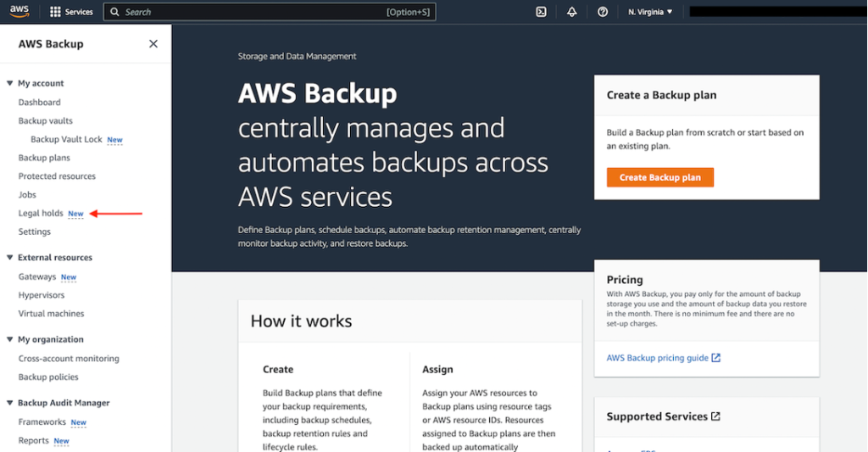Click the 'How it works' heading
Screen dimensions: 868x452
point(301,321)
